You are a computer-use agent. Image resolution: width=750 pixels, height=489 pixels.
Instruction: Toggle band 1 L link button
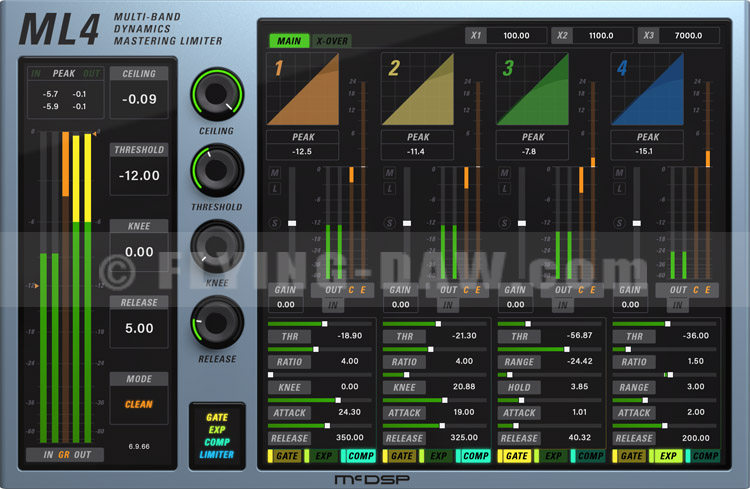click(275, 189)
